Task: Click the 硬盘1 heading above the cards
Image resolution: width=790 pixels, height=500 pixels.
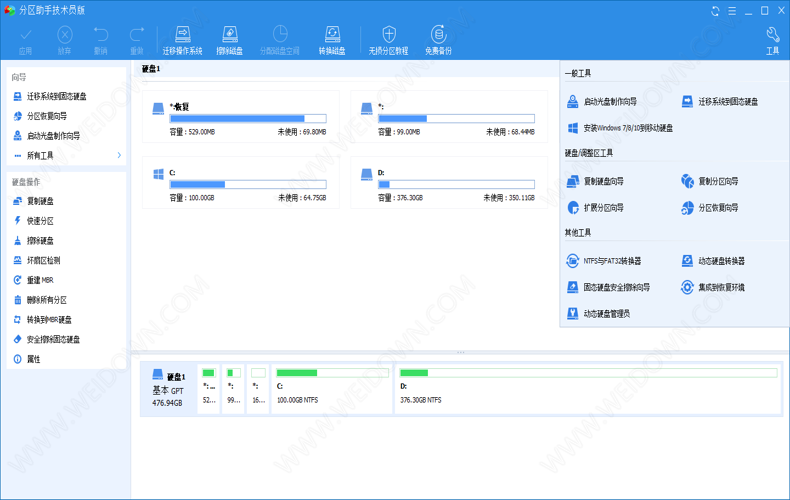Action: 151,69
